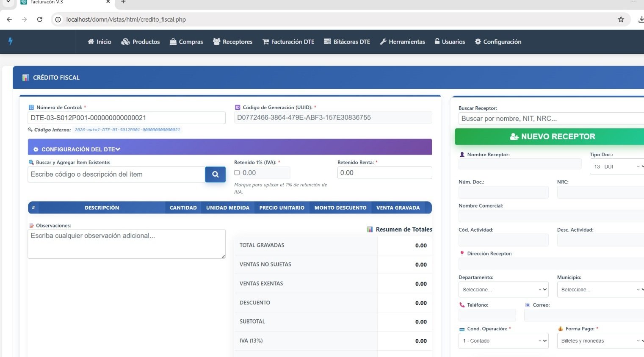Open the browser downloads icon
Image resolution: width=644 pixels, height=357 pixels.
(x=640, y=19)
